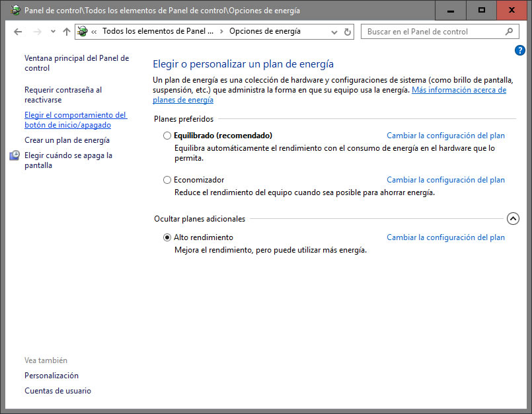Screen dimensions: 532x414
Task: Open Crear un plan de energía
Action: [67, 140]
